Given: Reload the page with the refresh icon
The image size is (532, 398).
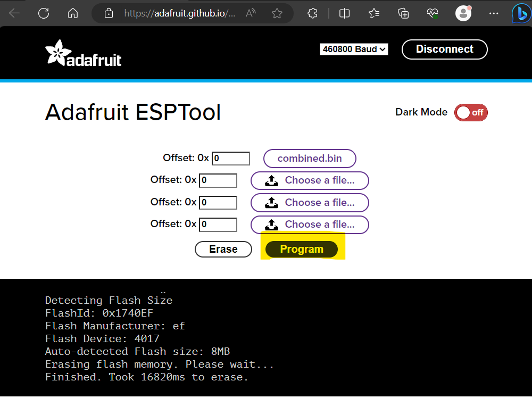Looking at the screenshot, I should [44, 13].
